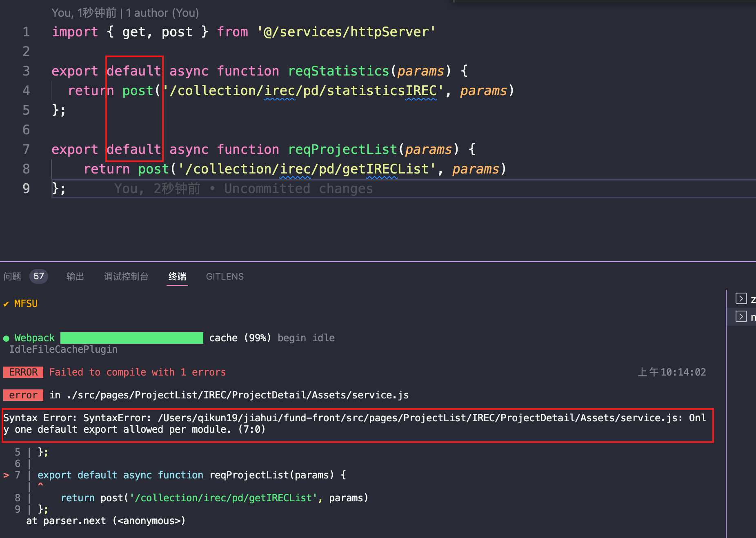This screenshot has height=538, width=756.
Task: Click the statisticsIREC URL string
Action: [x=303, y=91]
